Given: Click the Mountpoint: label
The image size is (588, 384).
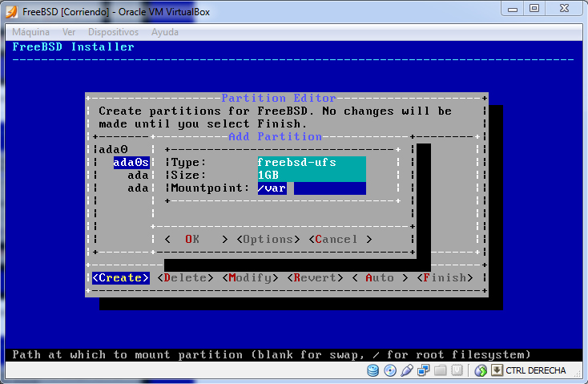Looking at the screenshot, I should (211, 188).
